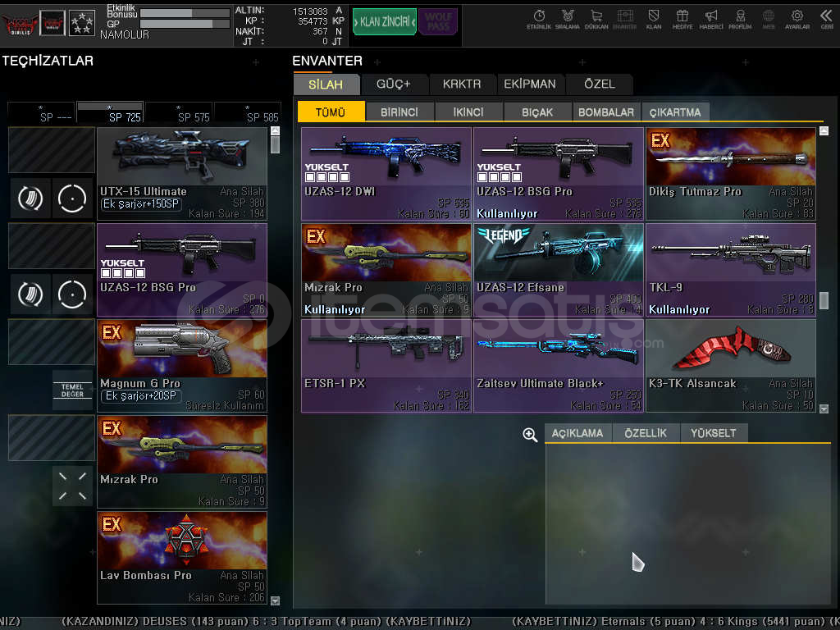Select loadout slot SP 575

click(179, 112)
